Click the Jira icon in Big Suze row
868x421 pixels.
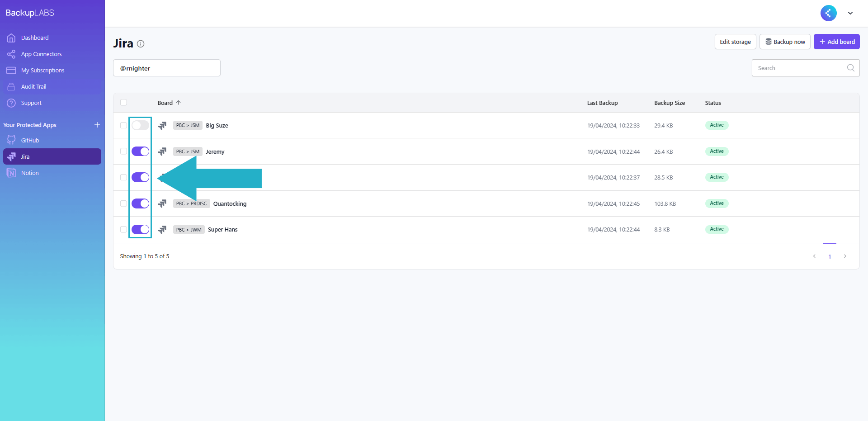pyautogui.click(x=162, y=126)
